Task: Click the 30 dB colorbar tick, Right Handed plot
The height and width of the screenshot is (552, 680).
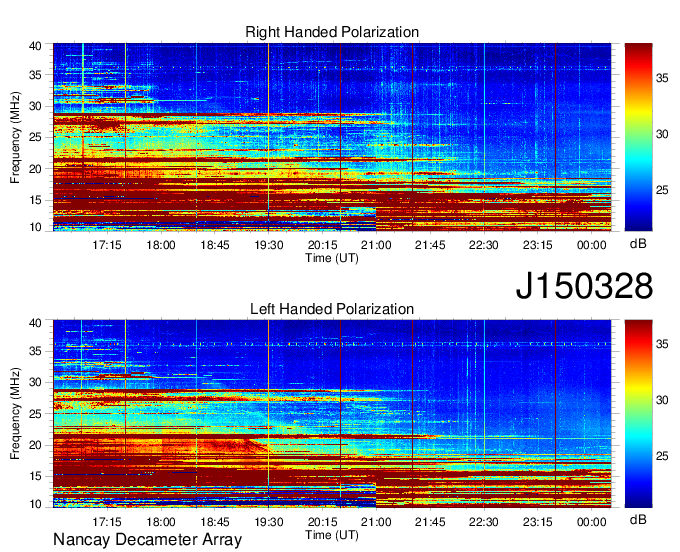Action: tap(662, 134)
